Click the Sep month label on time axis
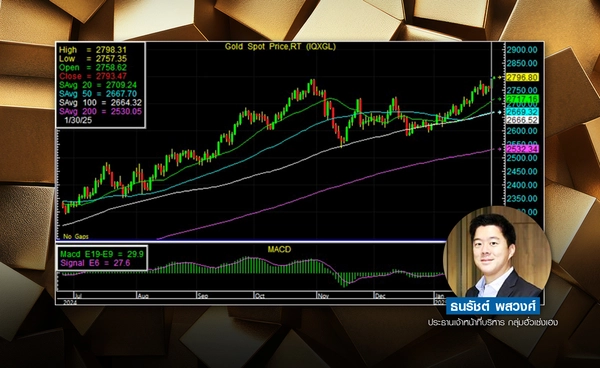The width and height of the screenshot is (600, 368). pyautogui.click(x=203, y=296)
